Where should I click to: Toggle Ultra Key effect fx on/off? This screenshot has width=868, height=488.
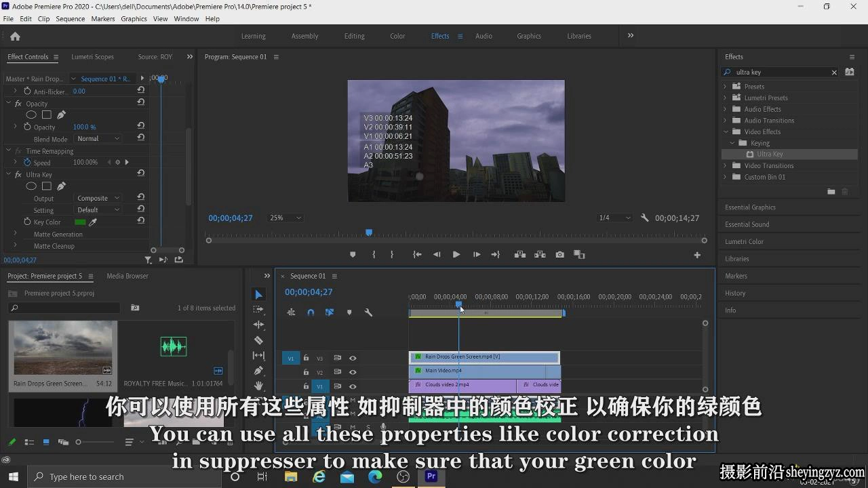[18, 174]
